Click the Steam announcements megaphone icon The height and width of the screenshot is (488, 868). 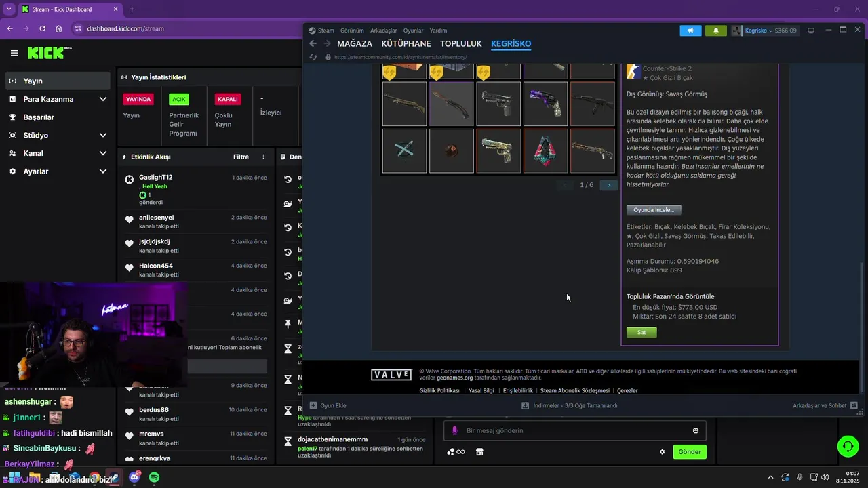(x=690, y=30)
